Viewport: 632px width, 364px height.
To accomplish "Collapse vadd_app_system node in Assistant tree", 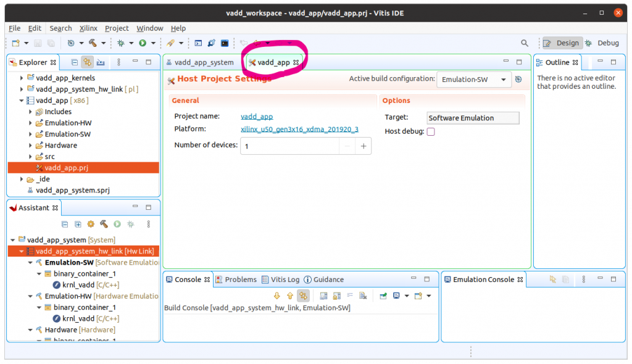I will tap(14, 240).
